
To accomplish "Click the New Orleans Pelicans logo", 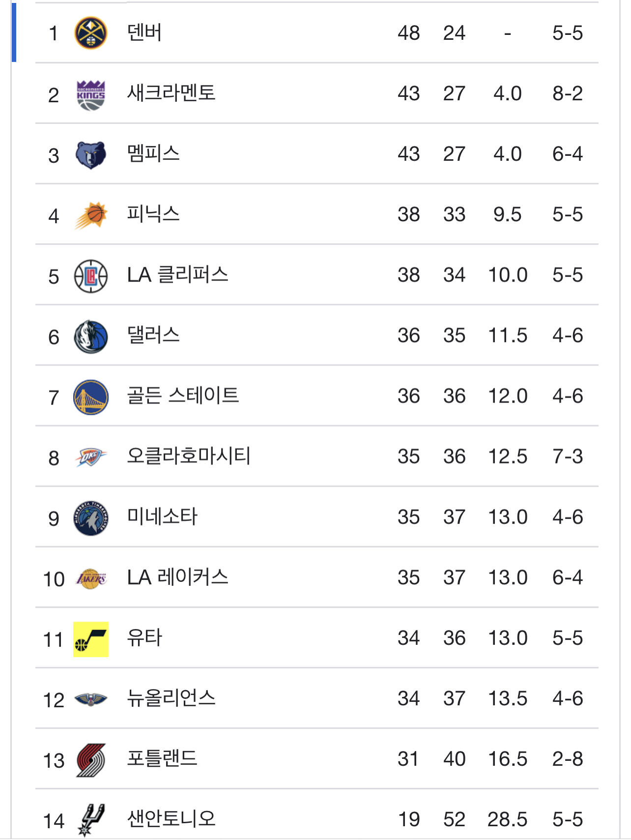I will [90, 699].
